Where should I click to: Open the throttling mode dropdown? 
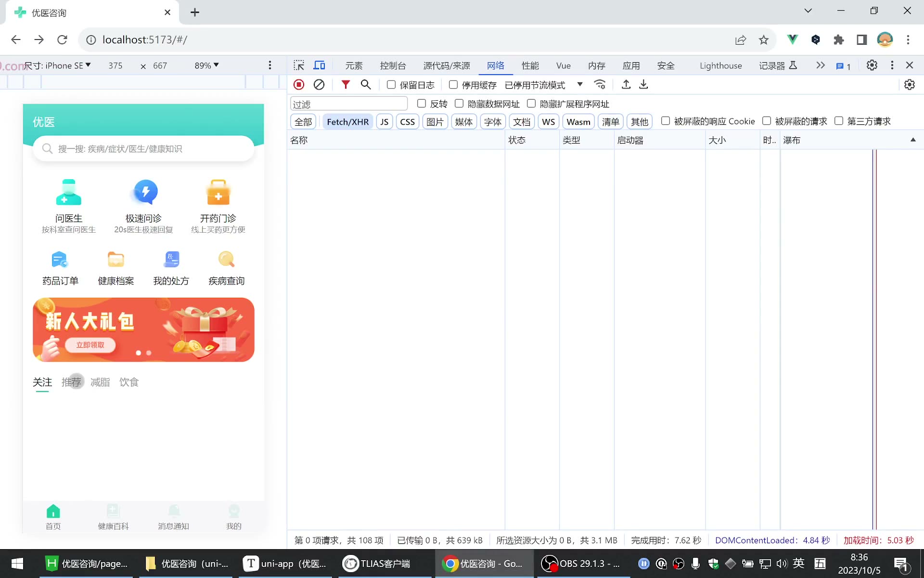click(544, 85)
